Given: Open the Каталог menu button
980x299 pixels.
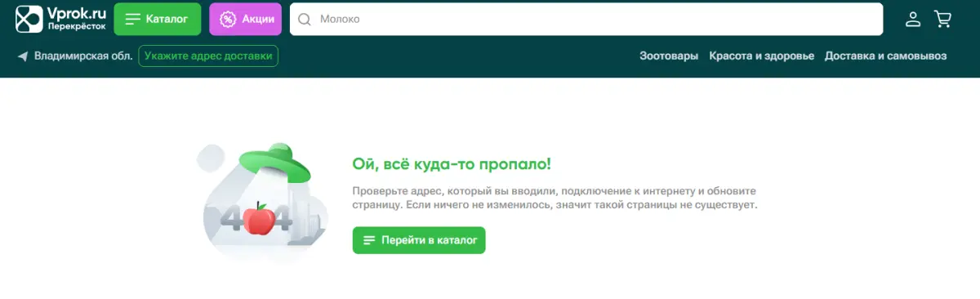Looking at the screenshot, I should tap(157, 19).
